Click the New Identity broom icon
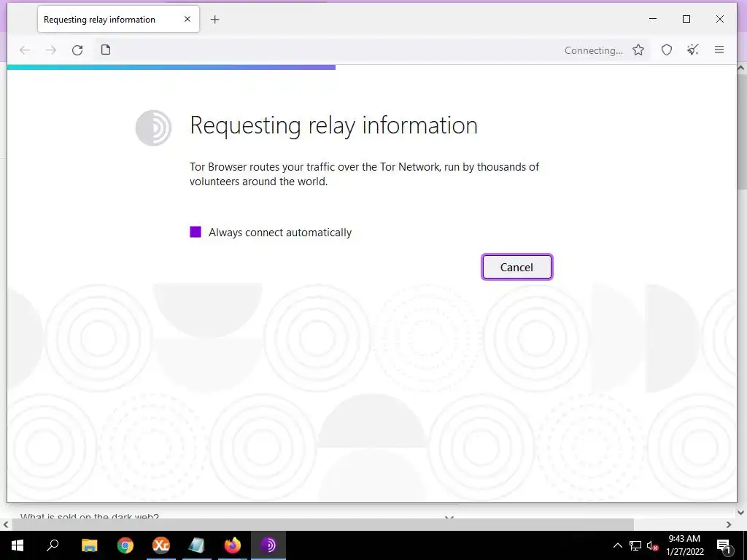The width and height of the screenshot is (747, 560). pyautogui.click(x=693, y=50)
